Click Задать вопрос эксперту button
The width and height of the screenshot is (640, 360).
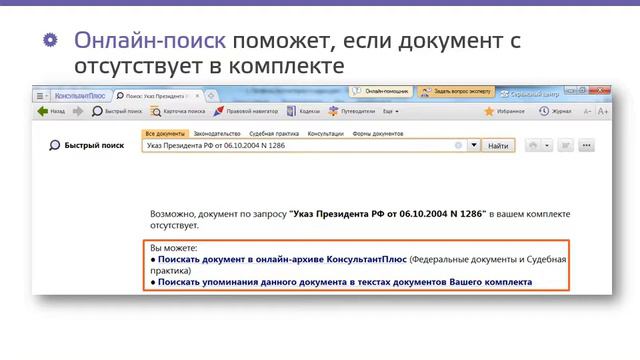pos(457,91)
